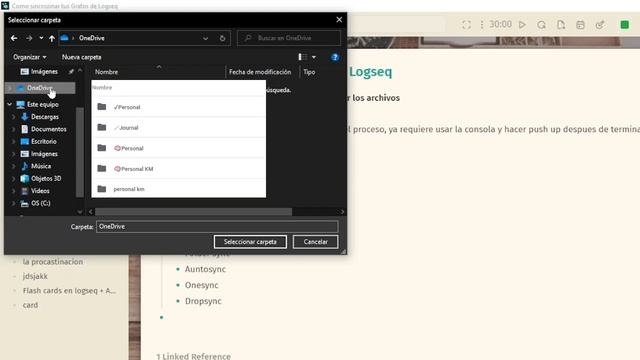Image resolution: width=640 pixels, height=360 pixels.
Task: Expand the Documentos tree node
Action: point(13,129)
